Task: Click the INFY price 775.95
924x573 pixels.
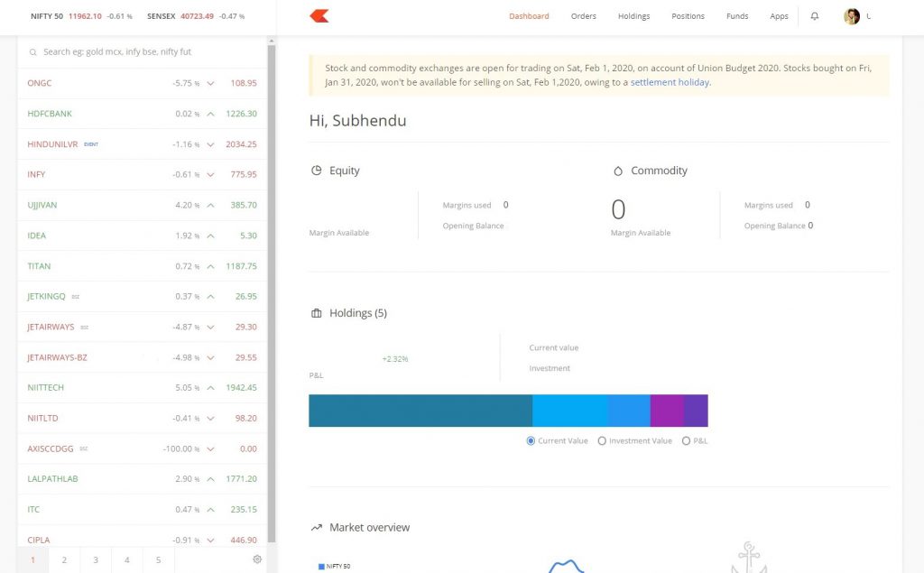Action: pyautogui.click(x=244, y=174)
